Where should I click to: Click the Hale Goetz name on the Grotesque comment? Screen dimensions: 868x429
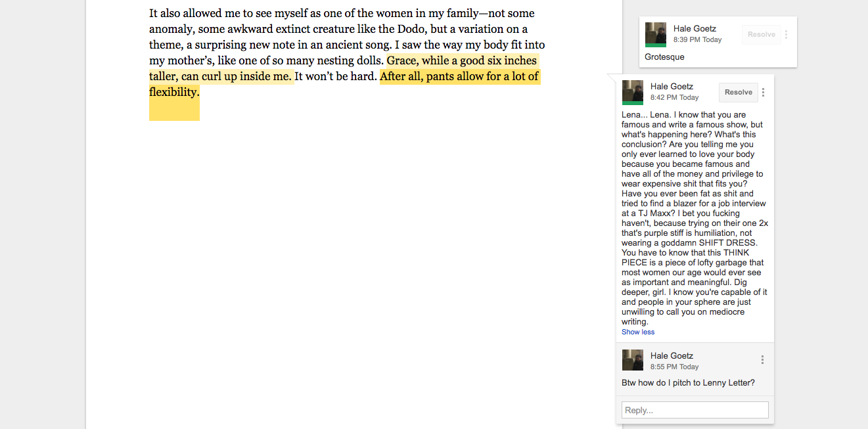[x=695, y=29]
